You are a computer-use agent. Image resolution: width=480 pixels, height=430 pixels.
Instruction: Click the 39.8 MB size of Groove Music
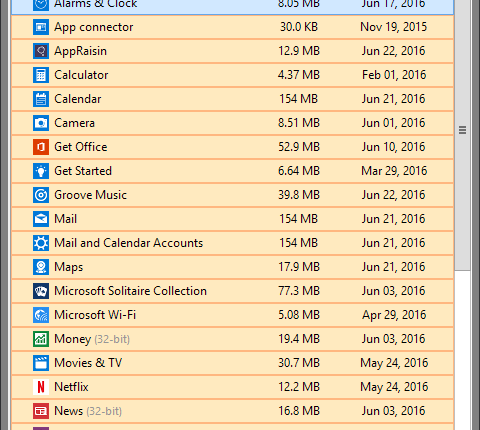coord(299,195)
